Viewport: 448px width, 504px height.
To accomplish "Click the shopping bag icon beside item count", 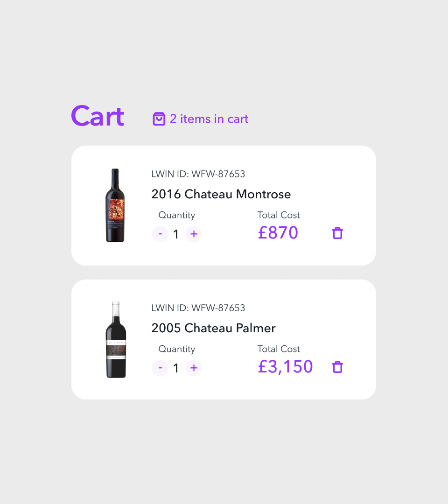I will pos(159,119).
